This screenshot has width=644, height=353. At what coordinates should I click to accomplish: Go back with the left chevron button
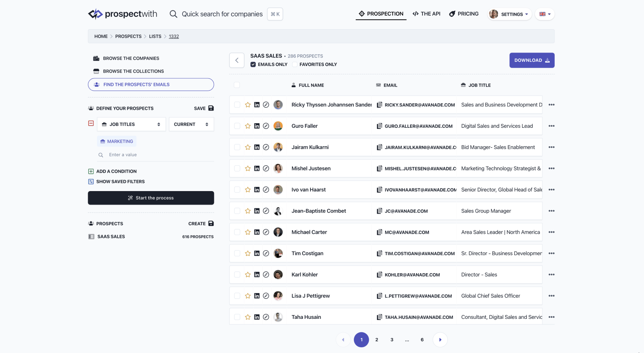click(x=237, y=60)
